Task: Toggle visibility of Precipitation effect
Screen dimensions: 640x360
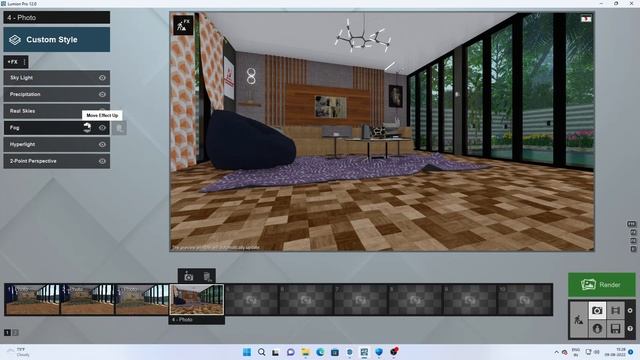Action: 102,94
